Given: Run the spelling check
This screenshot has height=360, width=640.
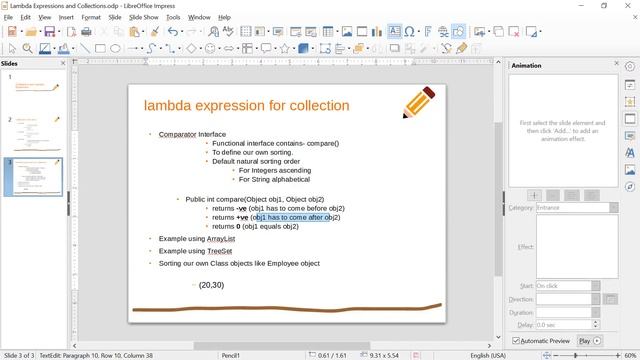Looking at the screenshot, I should 228,31.
